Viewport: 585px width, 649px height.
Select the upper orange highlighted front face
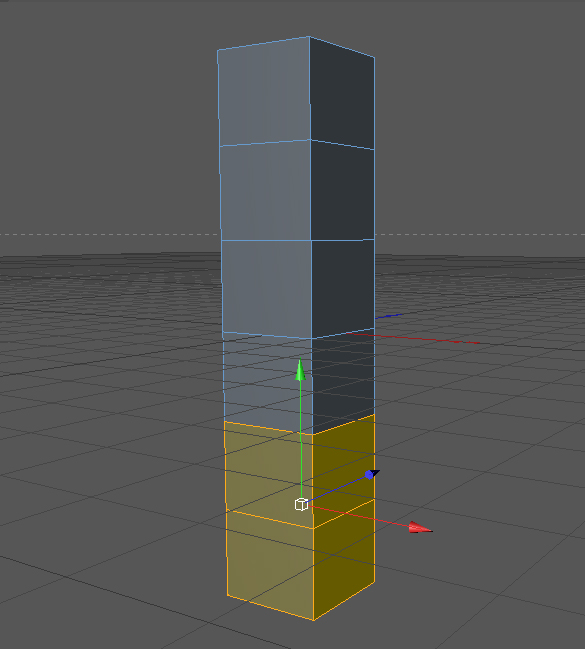pyautogui.click(x=268, y=474)
